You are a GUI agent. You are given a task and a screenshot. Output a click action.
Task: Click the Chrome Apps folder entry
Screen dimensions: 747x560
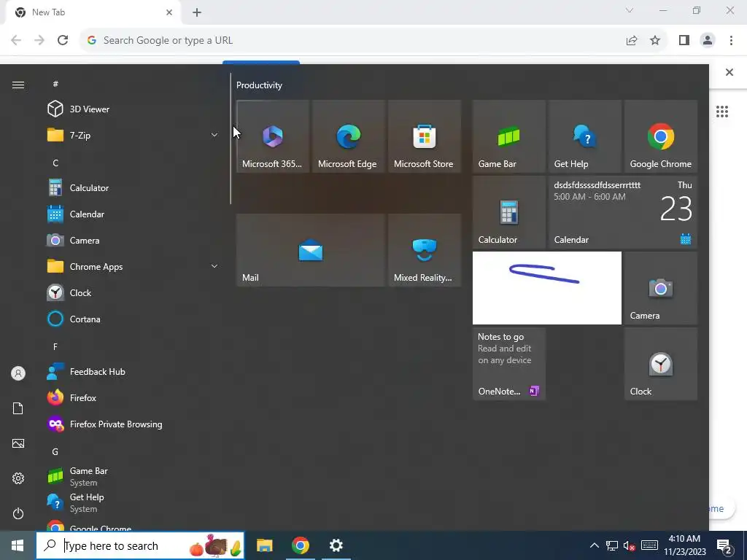[x=133, y=266]
